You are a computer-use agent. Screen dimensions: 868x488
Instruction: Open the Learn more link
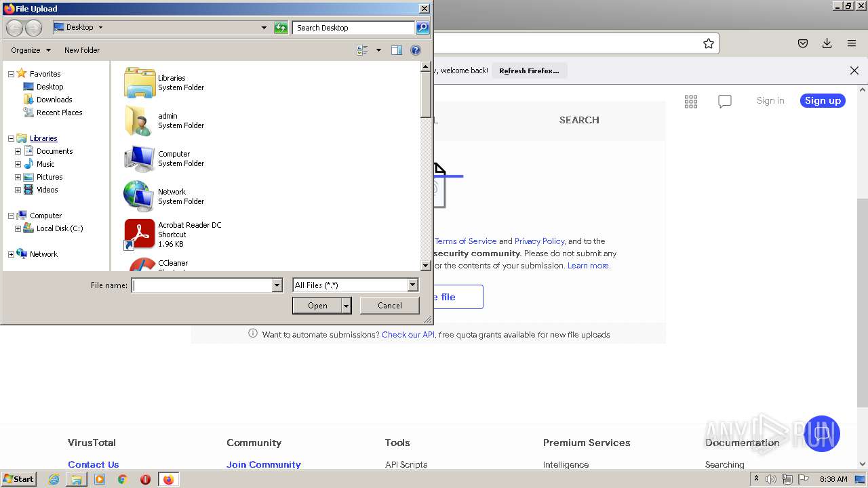[588, 266]
